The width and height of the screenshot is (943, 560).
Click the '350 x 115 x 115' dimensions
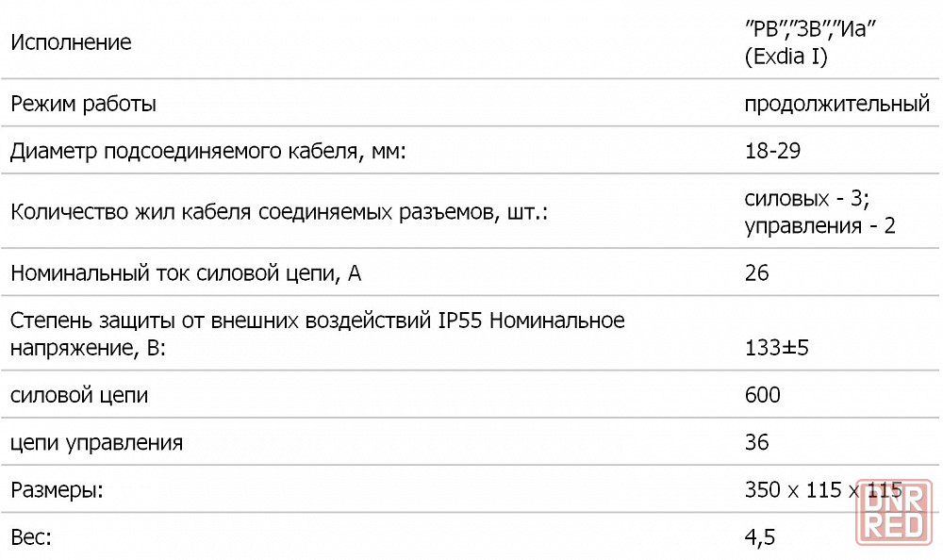(x=823, y=490)
